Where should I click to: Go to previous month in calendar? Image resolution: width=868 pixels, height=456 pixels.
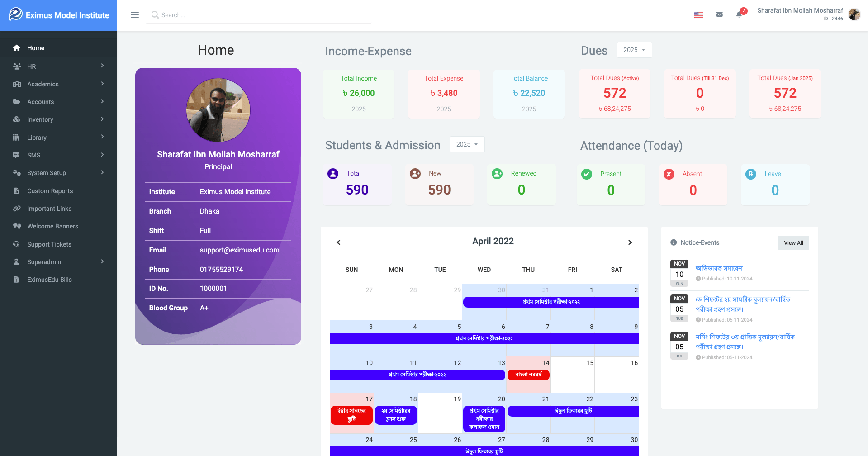(x=338, y=242)
